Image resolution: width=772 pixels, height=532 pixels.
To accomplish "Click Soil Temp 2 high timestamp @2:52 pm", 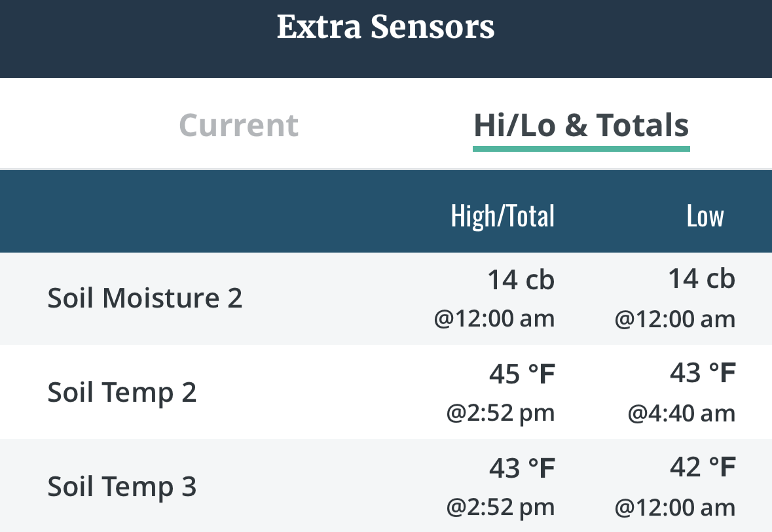I will (x=500, y=414).
